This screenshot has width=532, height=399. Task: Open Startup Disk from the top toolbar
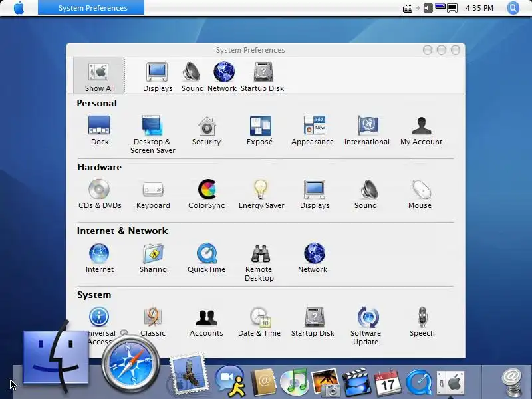262,76
